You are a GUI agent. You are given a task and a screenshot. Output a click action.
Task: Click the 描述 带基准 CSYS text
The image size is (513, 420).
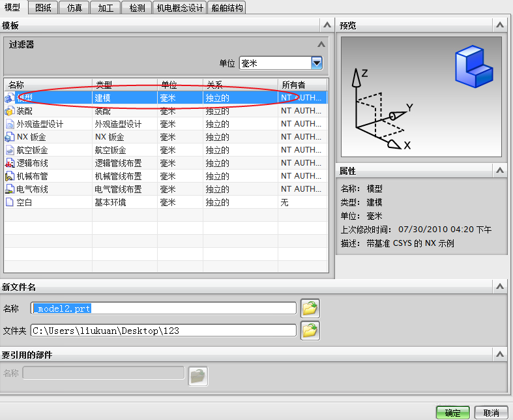click(410, 243)
